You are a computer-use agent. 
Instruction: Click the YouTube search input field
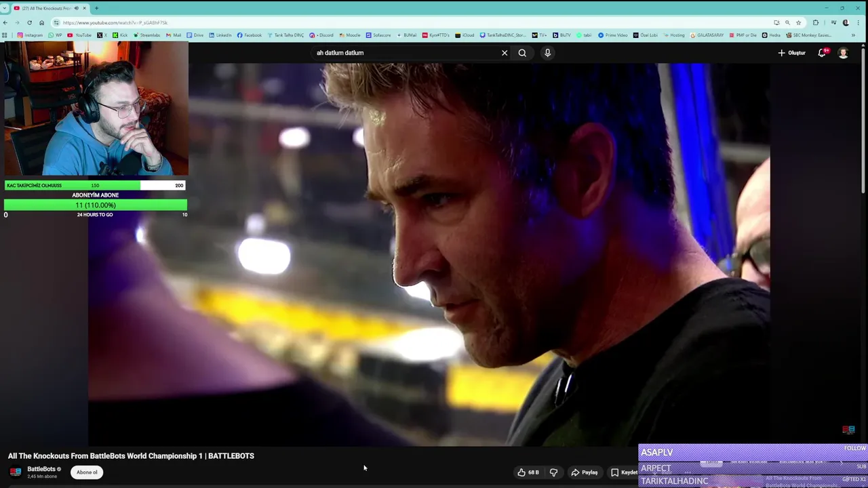point(407,53)
